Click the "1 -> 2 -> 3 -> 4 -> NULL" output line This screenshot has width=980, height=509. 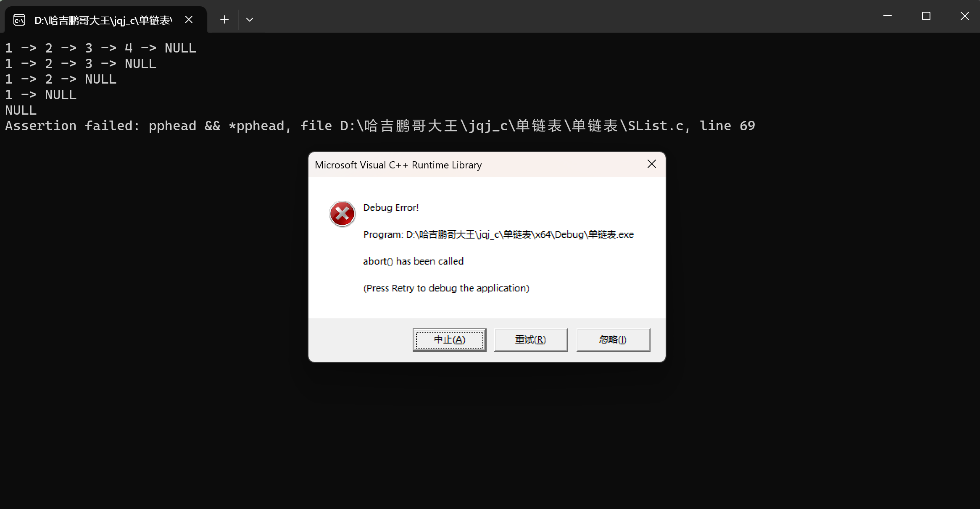100,48
